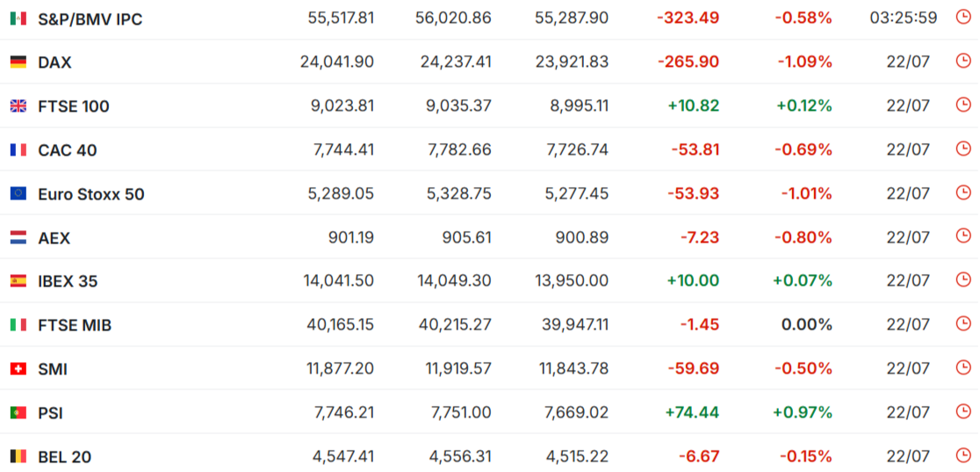Click the clock icon in IBEX 35 row
This screenshot has height=472, width=980.
(x=963, y=280)
